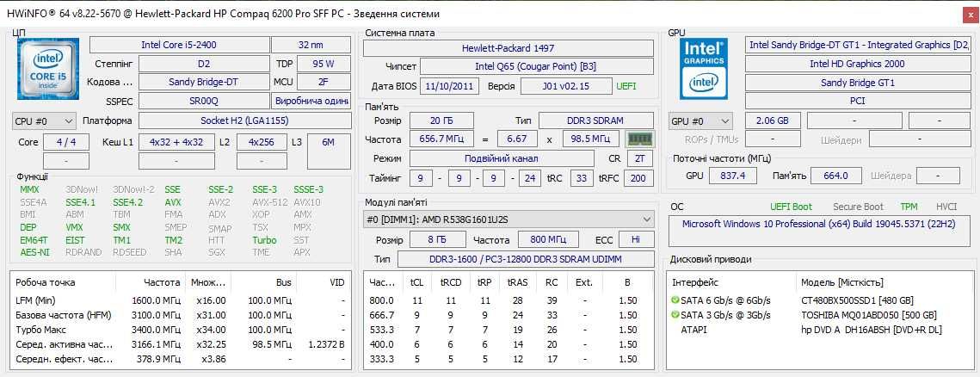The width and height of the screenshot is (980, 377).
Task: Click the UEFI label next to BIOS version
Action: 626,86
